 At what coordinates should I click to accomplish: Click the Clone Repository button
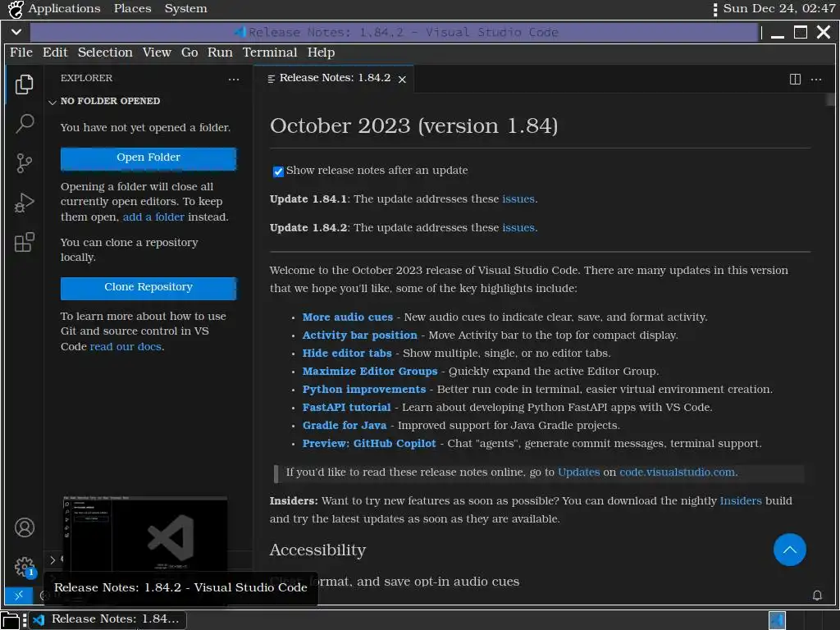click(x=148, y=288)
